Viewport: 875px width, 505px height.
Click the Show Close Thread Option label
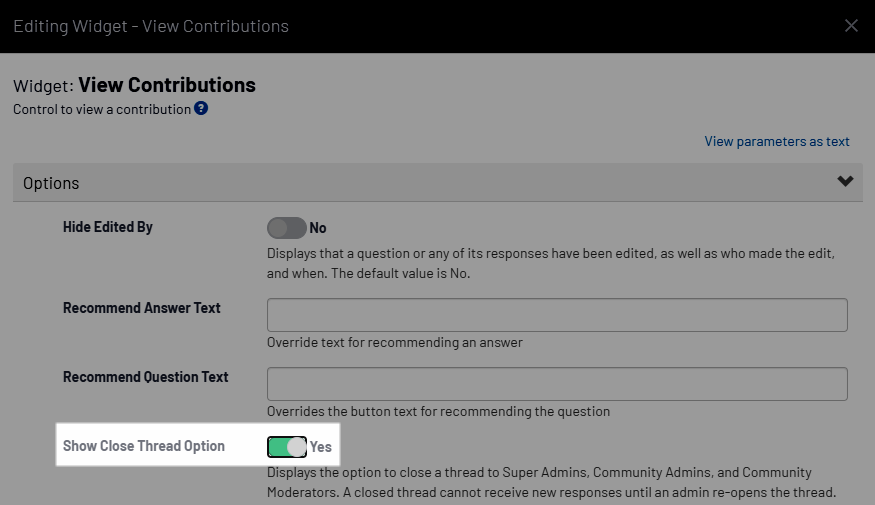coord(144,446)
